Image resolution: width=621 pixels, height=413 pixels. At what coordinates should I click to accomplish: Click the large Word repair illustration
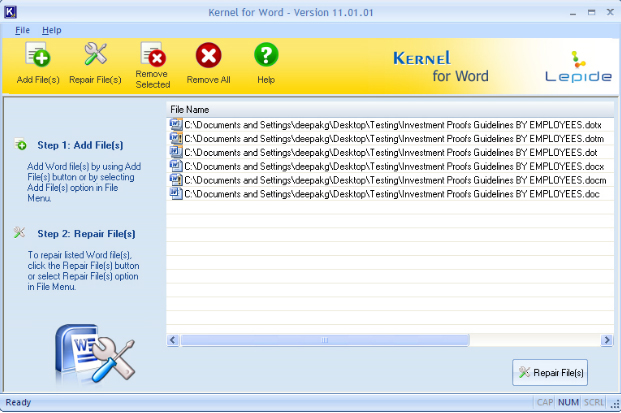(95, 354)
